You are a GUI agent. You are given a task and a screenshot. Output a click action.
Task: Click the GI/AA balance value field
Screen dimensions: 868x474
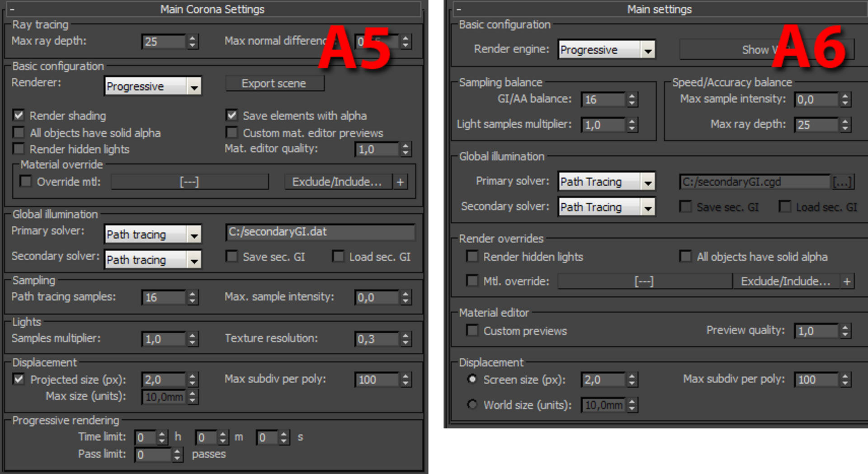pos(604,99)
